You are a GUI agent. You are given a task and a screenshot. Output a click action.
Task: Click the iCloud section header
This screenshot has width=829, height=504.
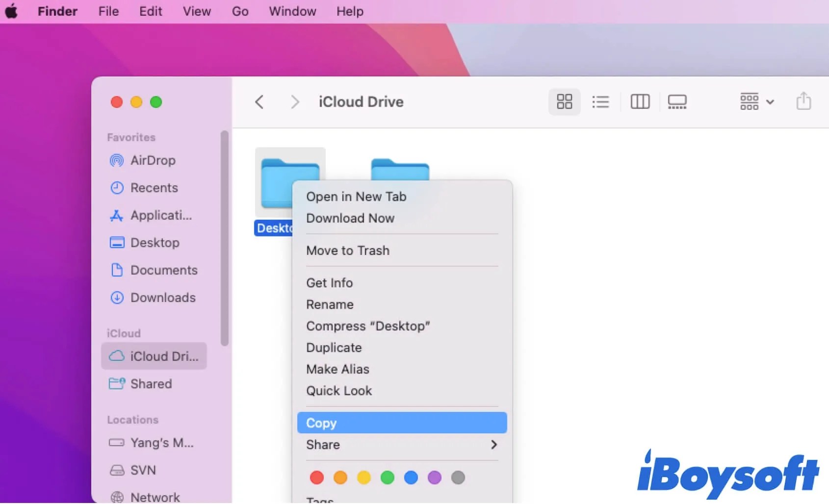click(124, 333)
